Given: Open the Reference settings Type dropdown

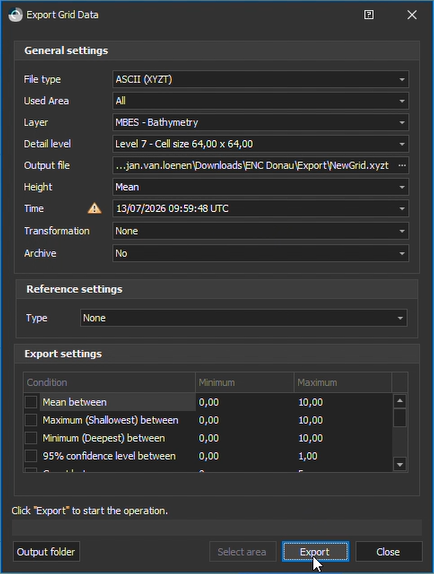Looking at the screenshot, I should coord(243,318).
